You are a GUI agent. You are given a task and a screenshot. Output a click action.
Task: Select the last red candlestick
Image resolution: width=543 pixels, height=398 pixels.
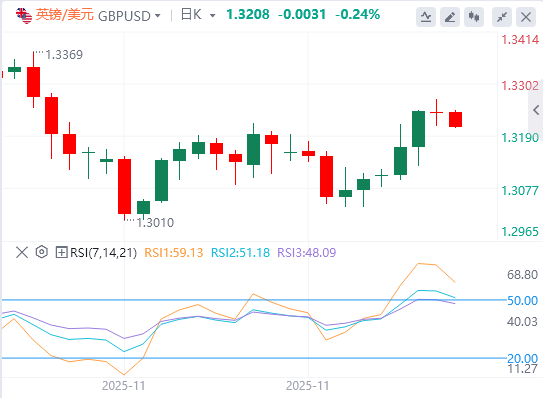[x=455, y=119]
